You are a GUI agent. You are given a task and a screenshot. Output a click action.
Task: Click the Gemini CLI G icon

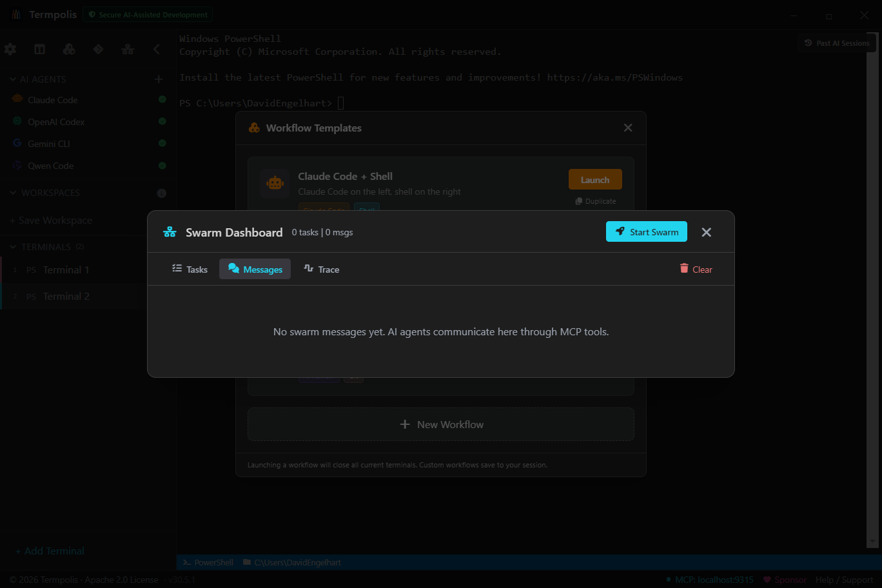point(17,143)
